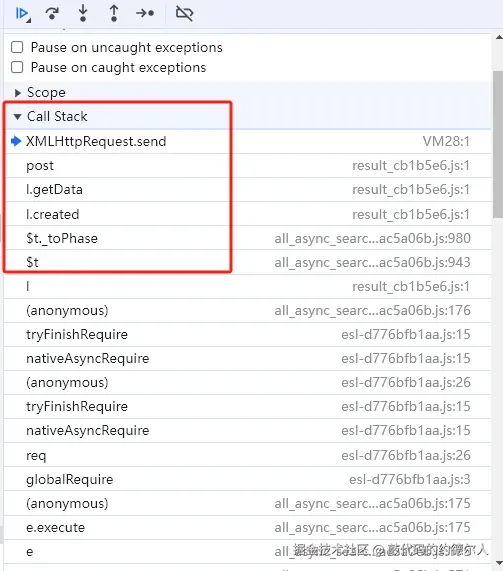Select current frame arrow beside XMLHttpRequest.send
Image resolution: width=503 pixels, height=571 pixels.
(x=16, y=141)
